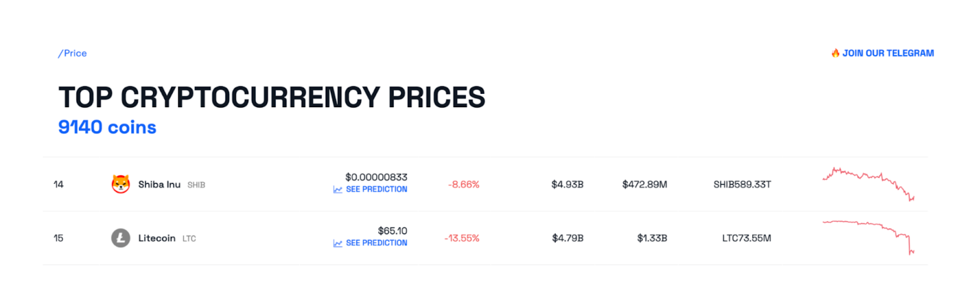
Task: Select the Litecoin coin name
Action: [x=157, y=239]
